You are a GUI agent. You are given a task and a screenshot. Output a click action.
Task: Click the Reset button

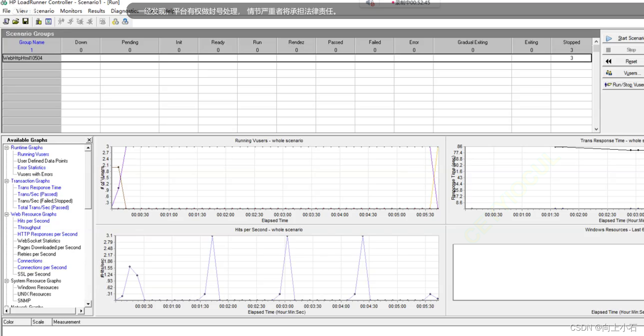tap(623, 61)
